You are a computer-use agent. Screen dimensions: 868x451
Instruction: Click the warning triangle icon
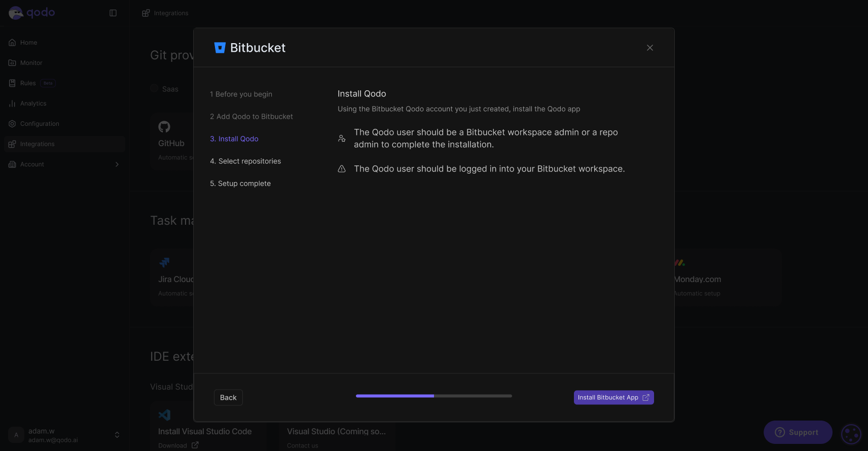tap(342, 169)
